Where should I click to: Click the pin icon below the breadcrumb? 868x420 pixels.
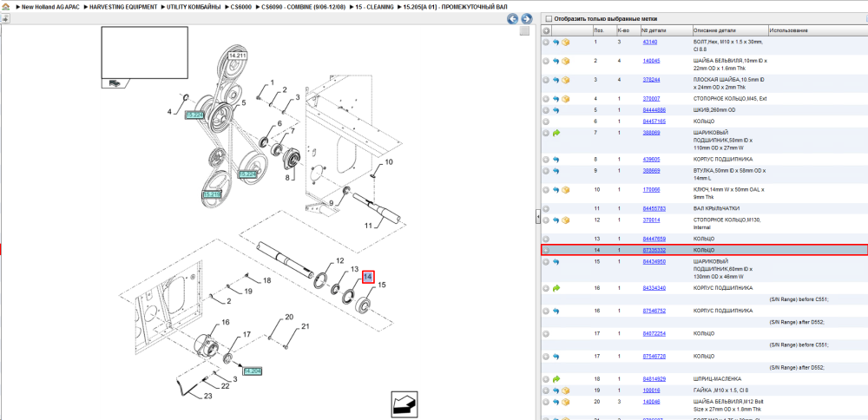pyautogui.click(x=4, y=19)
